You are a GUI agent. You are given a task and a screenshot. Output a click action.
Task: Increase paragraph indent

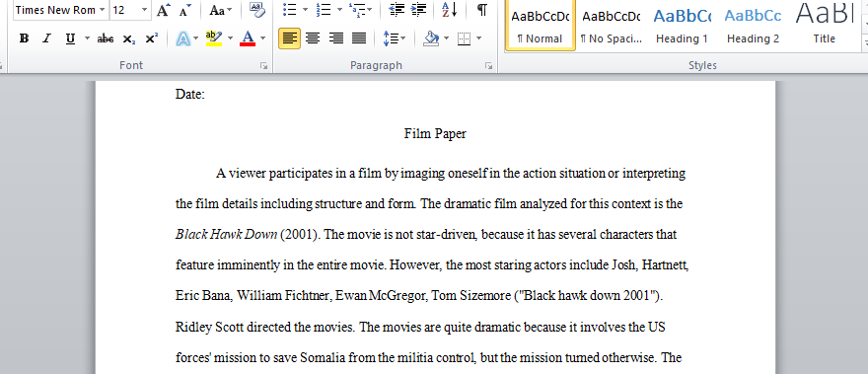coord(419,10)
